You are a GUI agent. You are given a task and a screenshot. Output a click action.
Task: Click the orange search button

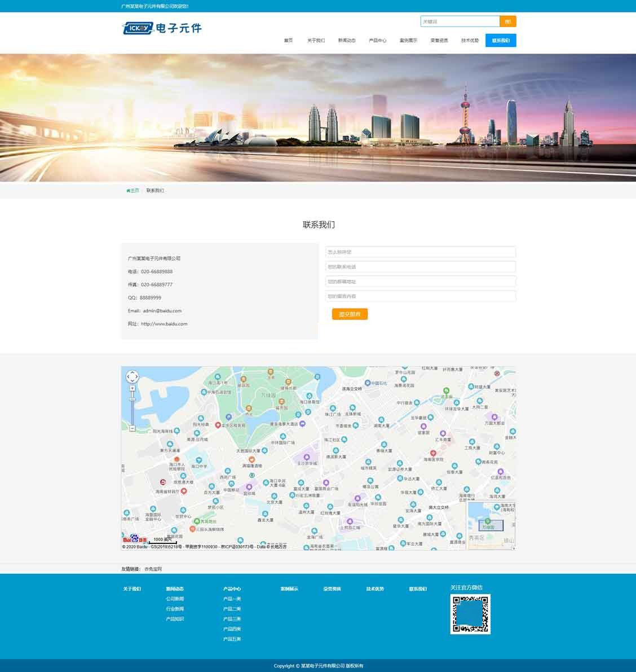pos(507,21)
